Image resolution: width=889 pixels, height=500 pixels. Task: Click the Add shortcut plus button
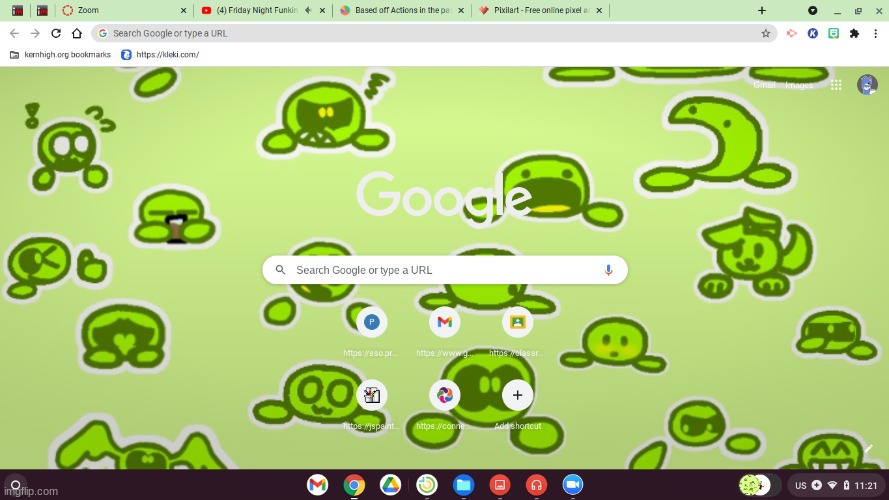click(517, 395)
